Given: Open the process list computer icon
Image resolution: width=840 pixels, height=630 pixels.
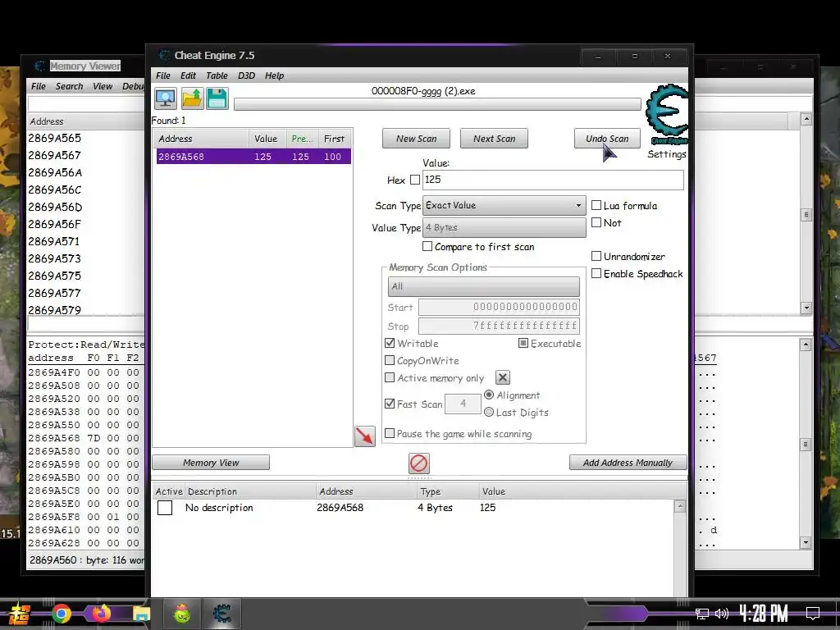Looking at the screenshot, I should point(165,98).
